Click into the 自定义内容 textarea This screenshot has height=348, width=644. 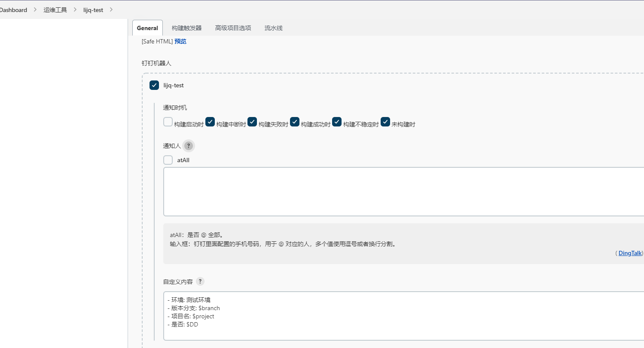(x=403, y=316)
